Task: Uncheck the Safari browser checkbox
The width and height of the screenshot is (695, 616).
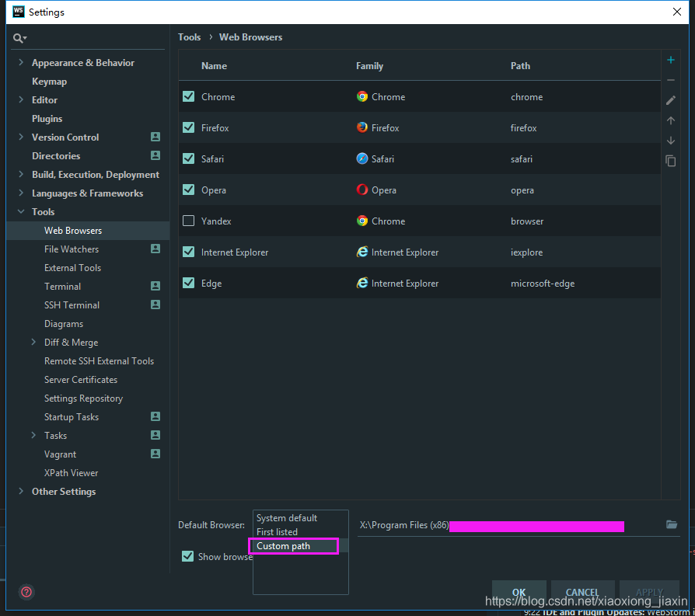Action: click(x=188, y=158)
